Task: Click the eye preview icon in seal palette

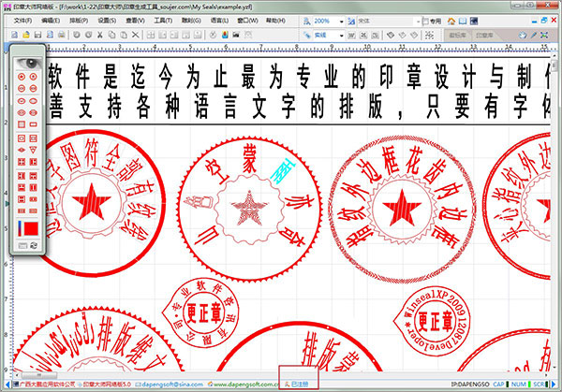Action: (28, 64)
